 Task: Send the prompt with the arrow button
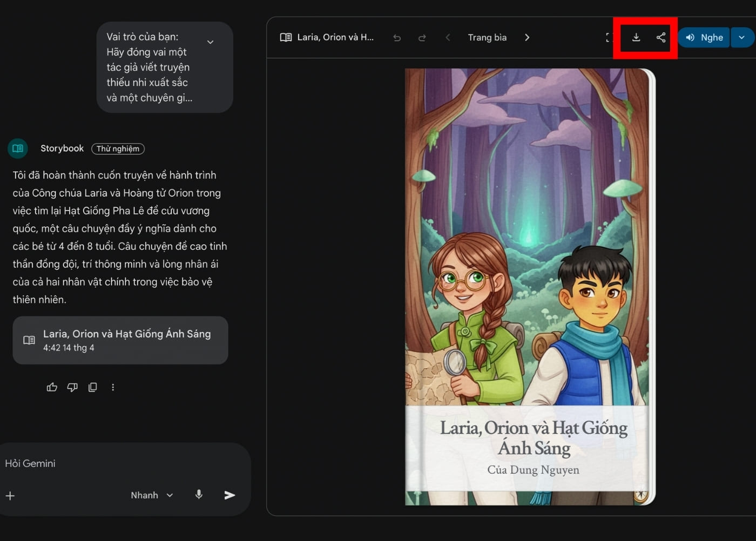tap(230, 495)
